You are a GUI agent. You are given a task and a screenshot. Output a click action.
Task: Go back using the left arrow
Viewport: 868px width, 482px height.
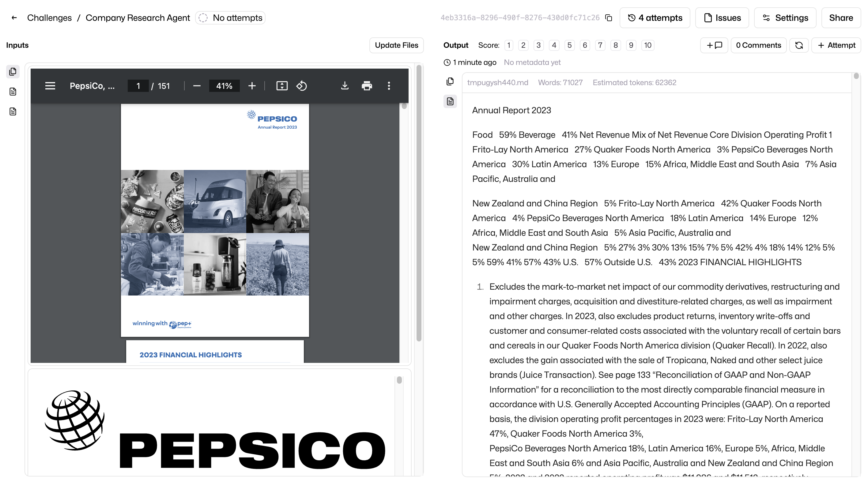(x=14, y=17)
